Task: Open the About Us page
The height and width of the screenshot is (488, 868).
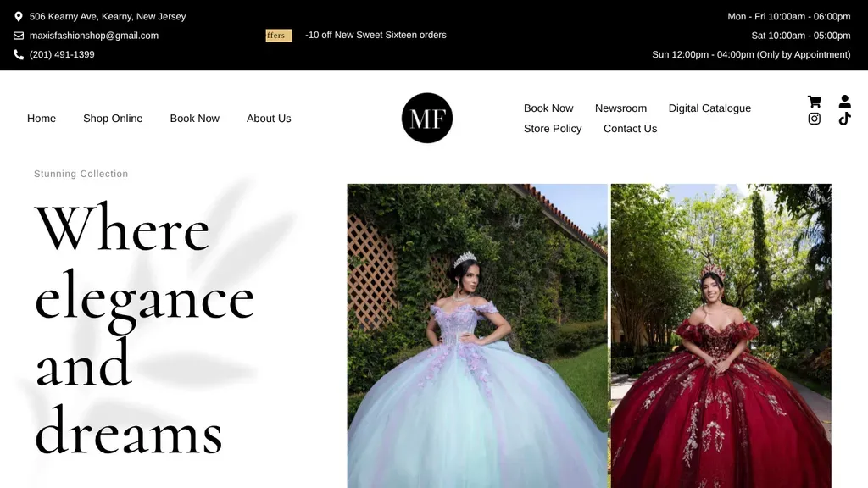Action: [x=269, y=119]
